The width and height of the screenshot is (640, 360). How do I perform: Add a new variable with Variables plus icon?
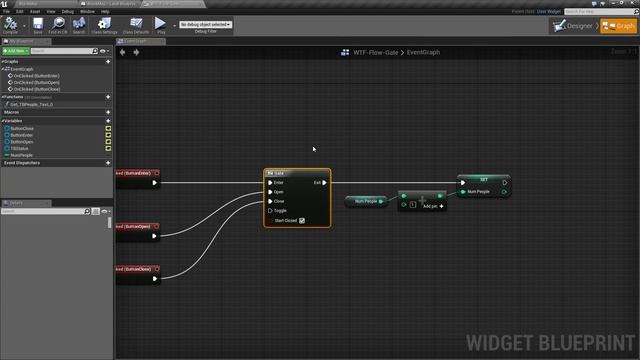point(108,121)
